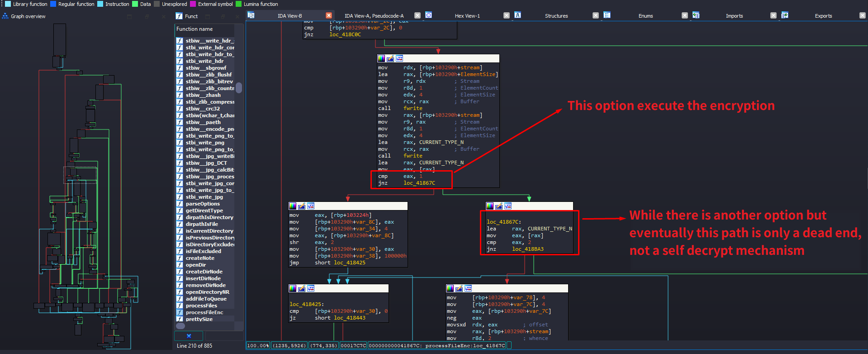The image size is (868, 354).
Task: Click the 00017C7C offset status field
Action: pos(353,345)
